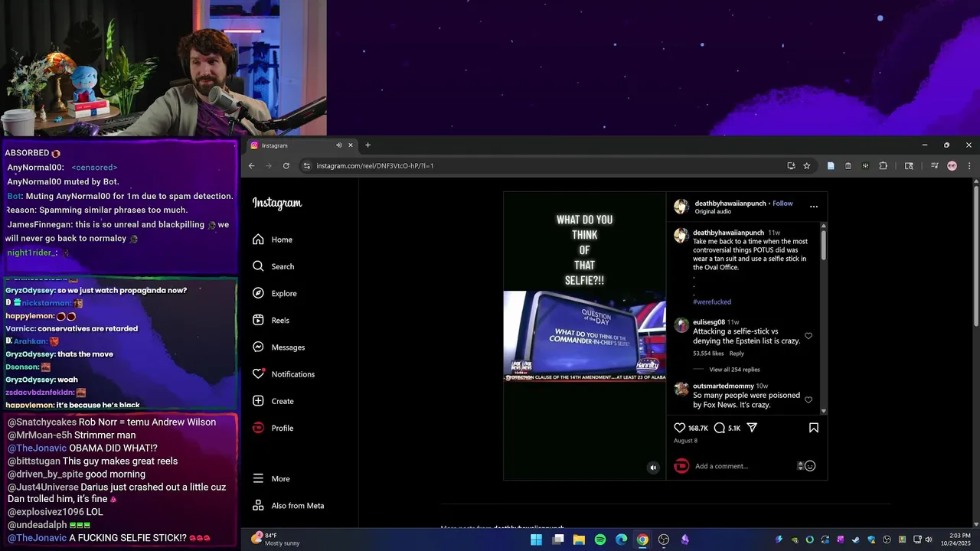Open the volume control in system tray
Screen dimensions: 980x551
point(929,540)
